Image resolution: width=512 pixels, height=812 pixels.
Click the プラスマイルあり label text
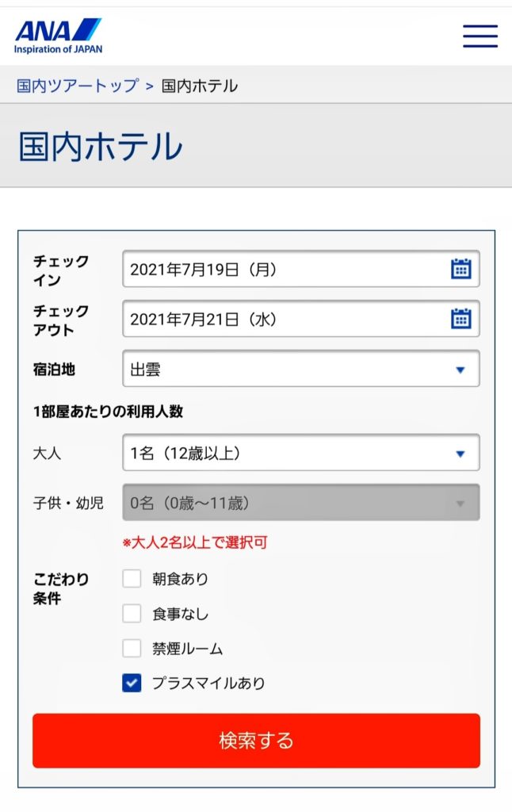coord(208,684)
